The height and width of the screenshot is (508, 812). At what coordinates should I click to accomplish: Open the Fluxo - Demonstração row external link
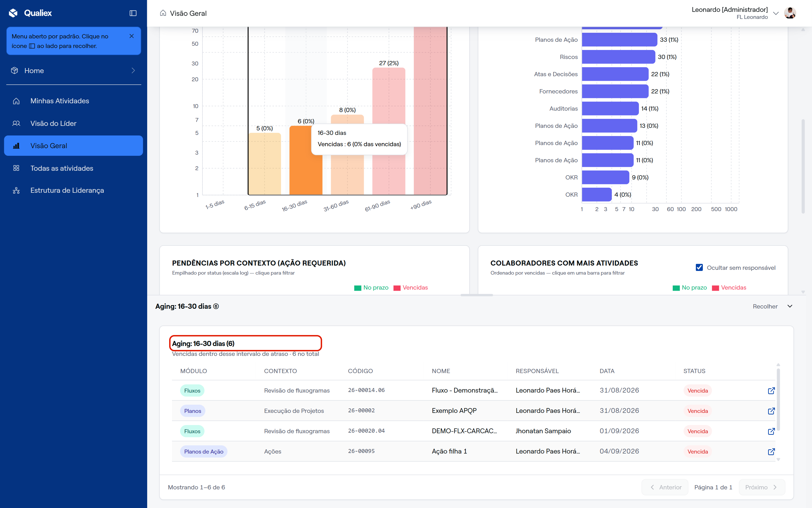771,390
